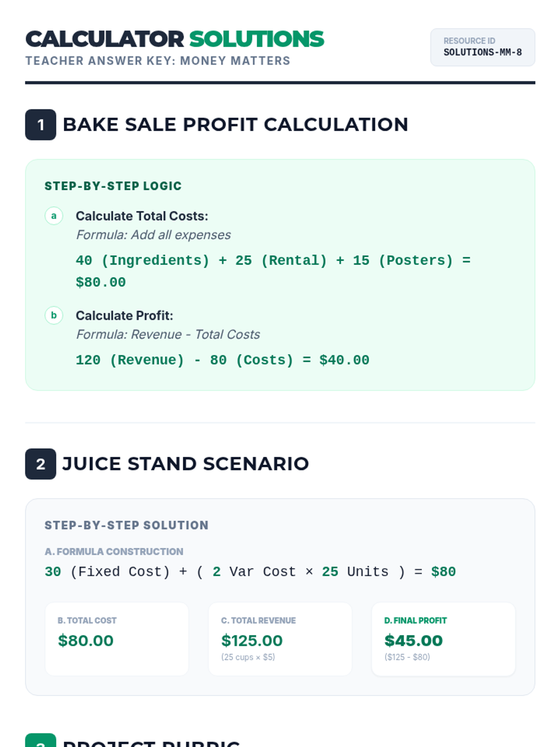560x747 pixels.
Task: Select the Bake Sale Profit Calculation heading
Action: pos(235,125)
